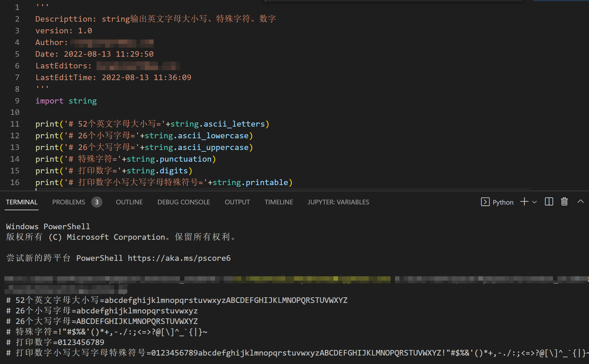Open the https://aka.ms/pscore6 link in terminal
Viewport: 589px width, 364px height.
click(x=179, y=258)
